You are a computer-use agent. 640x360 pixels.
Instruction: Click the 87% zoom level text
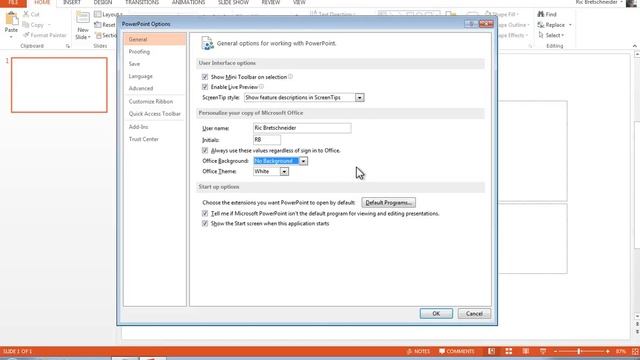[621, 351]
